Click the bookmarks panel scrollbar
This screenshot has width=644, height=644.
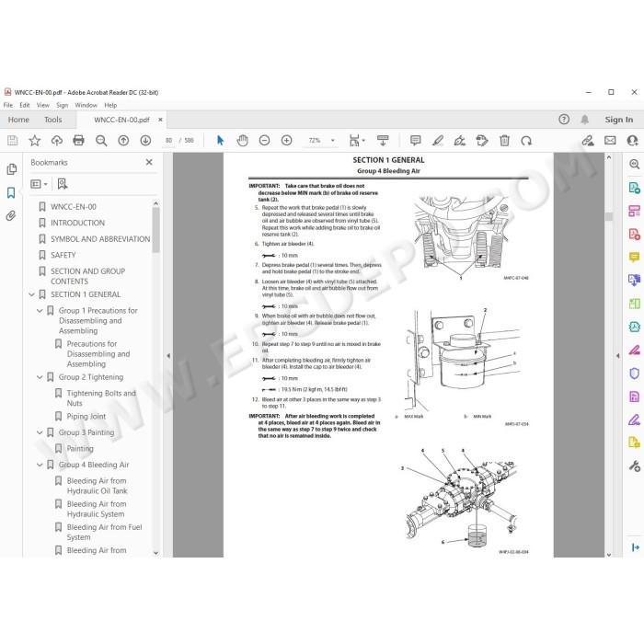[156, 230]
